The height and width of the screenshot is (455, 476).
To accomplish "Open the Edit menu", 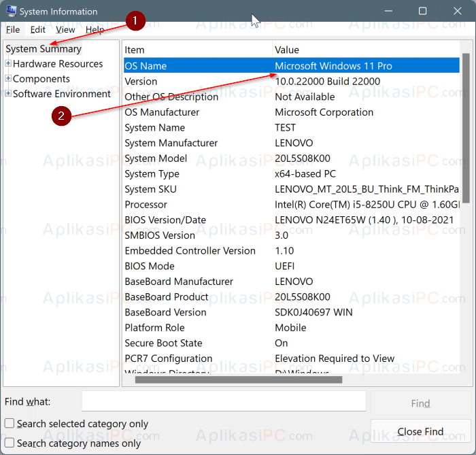I will tap(37, 30).
